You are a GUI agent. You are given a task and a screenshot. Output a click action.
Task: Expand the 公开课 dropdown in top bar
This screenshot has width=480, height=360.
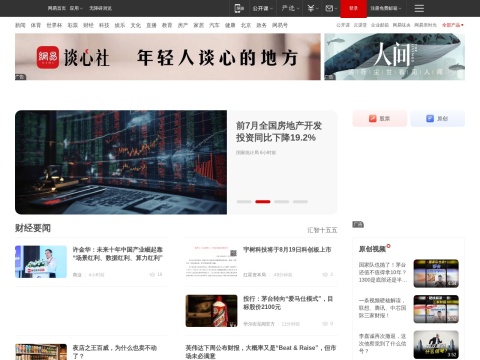262,8
